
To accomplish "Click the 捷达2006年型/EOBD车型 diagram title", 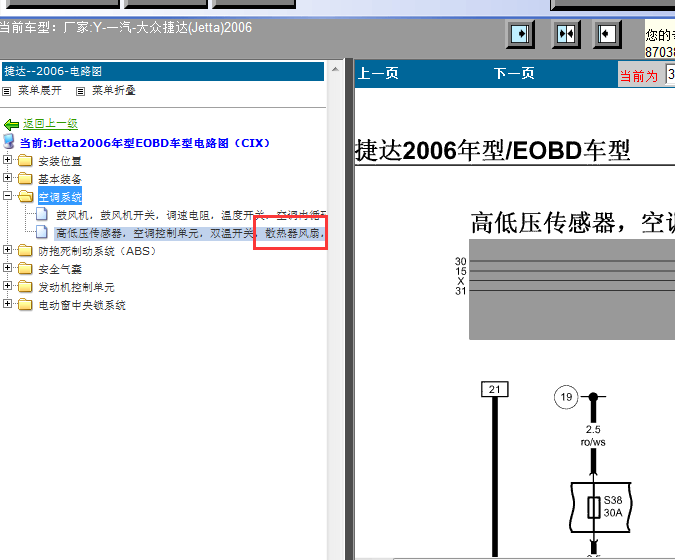I will [492, 150].
